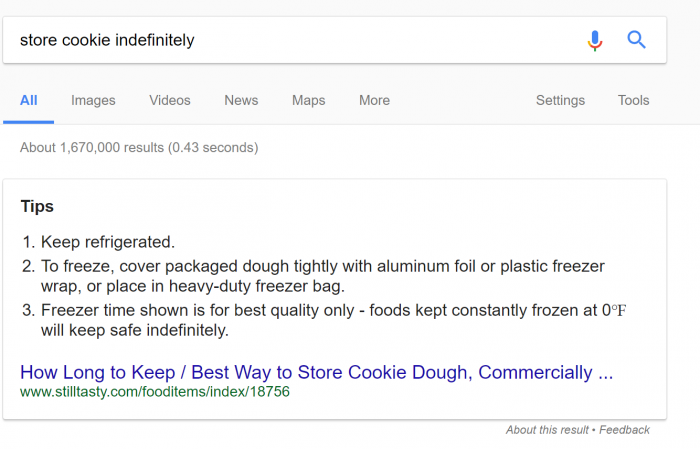Click the 'Keep refrigerated' tip
700x449 pixels.
pos(108,242)
